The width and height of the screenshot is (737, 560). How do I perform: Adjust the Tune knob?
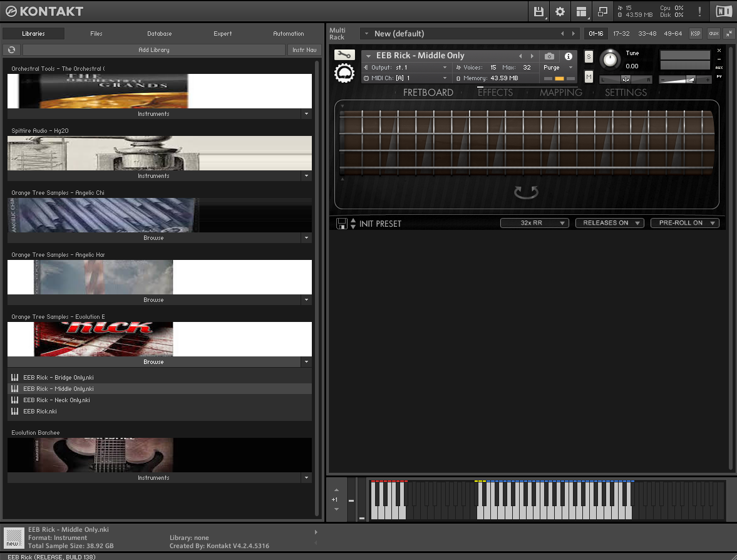(x=610, y=60)
